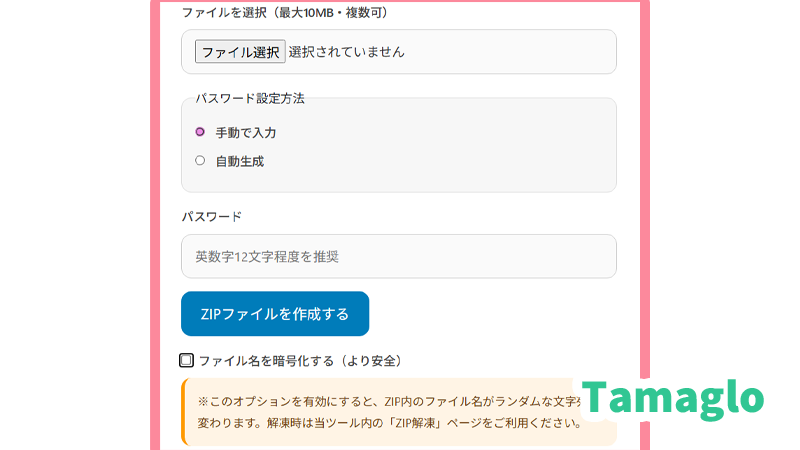Click the orange left border of the notice
This screenshot has width=800, height=450.
coord(183,411)
